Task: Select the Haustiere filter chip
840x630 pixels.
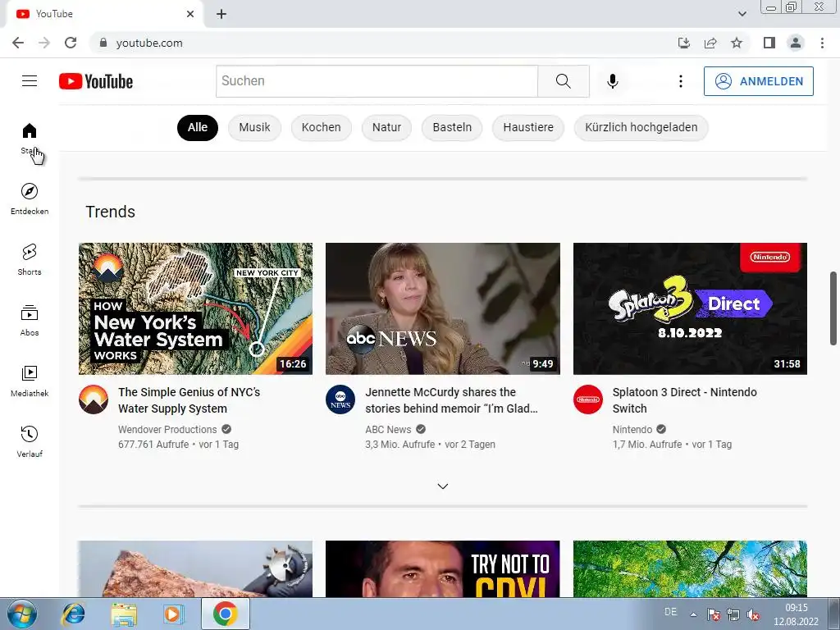Action: [528, 127]
